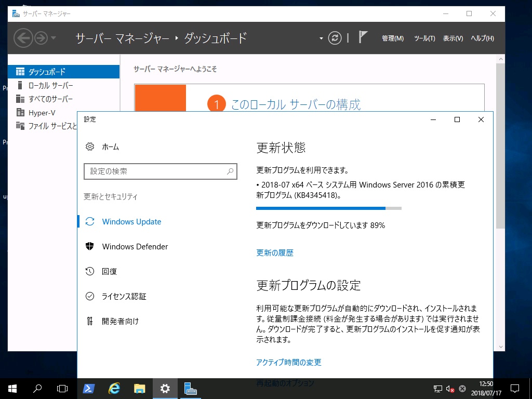Click the network icon in system tray
The height and width of the screenshot is (399, 532).
[x=438, y=389]
